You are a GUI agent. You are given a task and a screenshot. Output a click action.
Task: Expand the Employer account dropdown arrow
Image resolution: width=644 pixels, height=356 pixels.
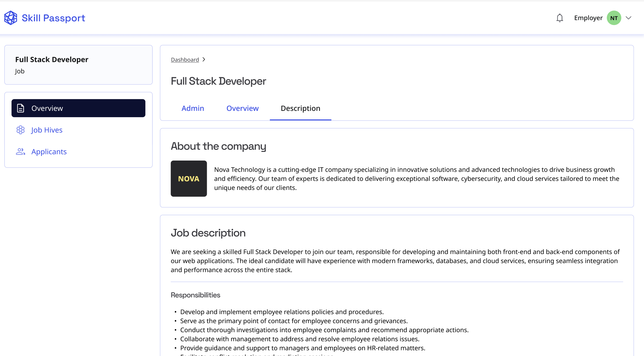pos(629,18)
